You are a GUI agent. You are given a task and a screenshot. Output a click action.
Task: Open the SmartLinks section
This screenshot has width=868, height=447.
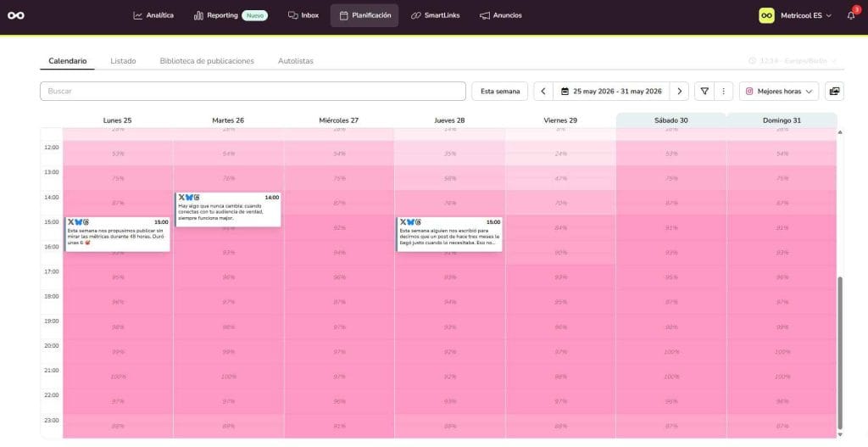coord(435,15)
